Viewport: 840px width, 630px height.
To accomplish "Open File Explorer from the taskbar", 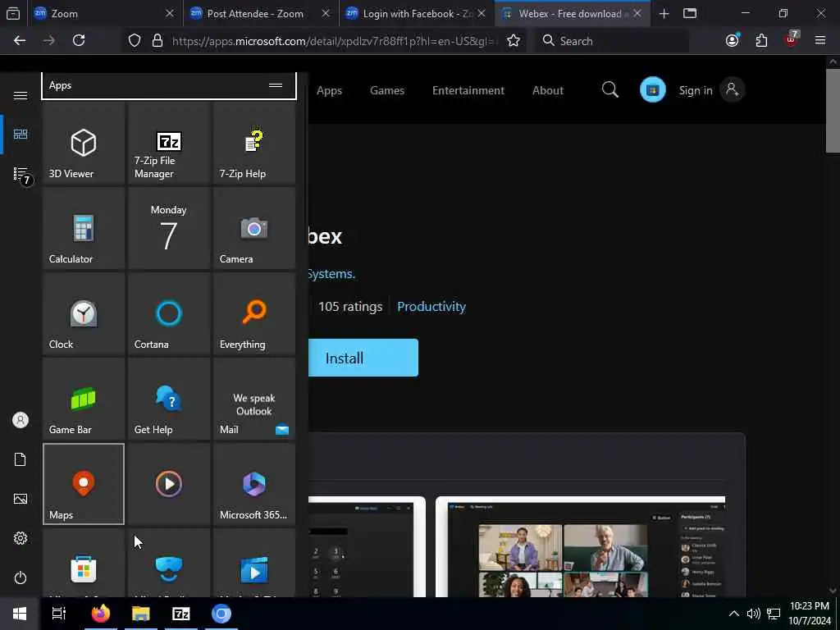I will pos(141,614).
